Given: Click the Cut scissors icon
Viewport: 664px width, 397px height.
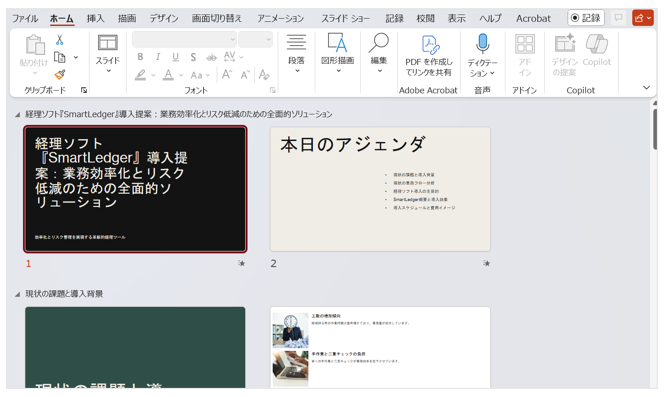Looking at the screenshot, I should pos(59,40).
